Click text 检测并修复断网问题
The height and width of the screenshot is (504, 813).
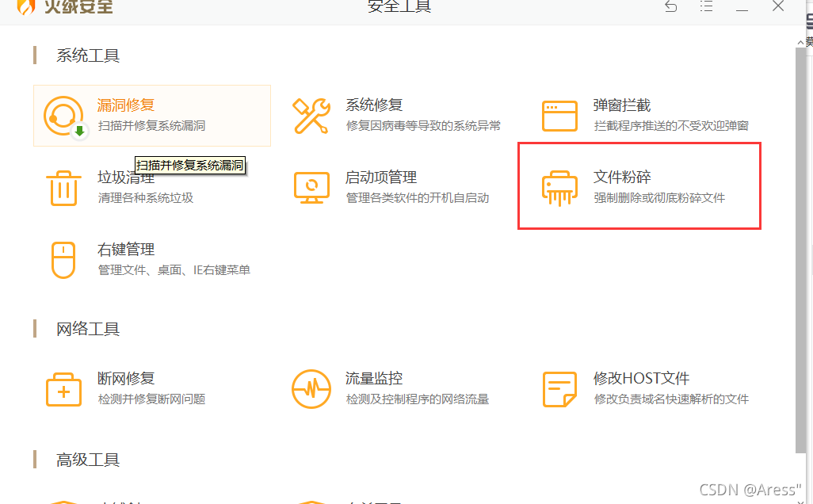tap(151, 399)
